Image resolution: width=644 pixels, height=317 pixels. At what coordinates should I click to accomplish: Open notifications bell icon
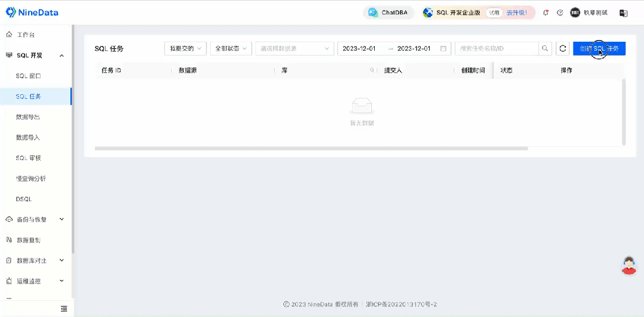(x=546, y=13)
